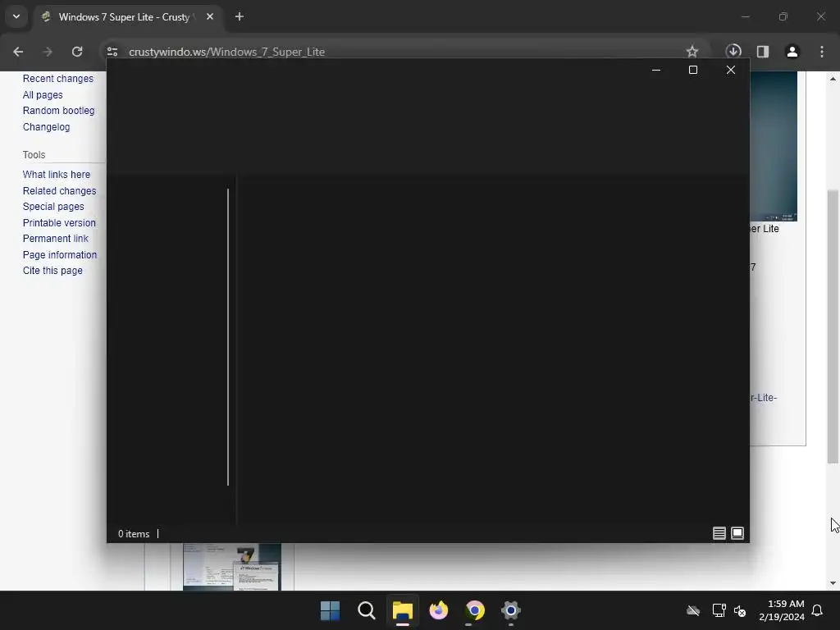Switch Explorer to large thumbnails view
The width and height of the screenshot is (840, 630).
737,533
